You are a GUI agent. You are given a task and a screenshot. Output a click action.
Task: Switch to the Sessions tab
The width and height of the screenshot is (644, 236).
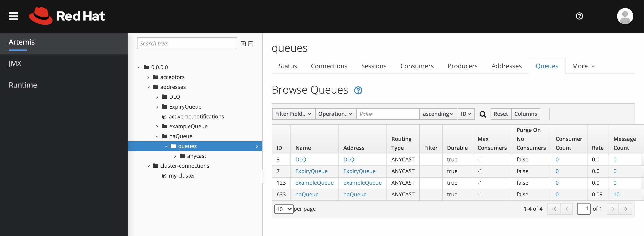374,66
